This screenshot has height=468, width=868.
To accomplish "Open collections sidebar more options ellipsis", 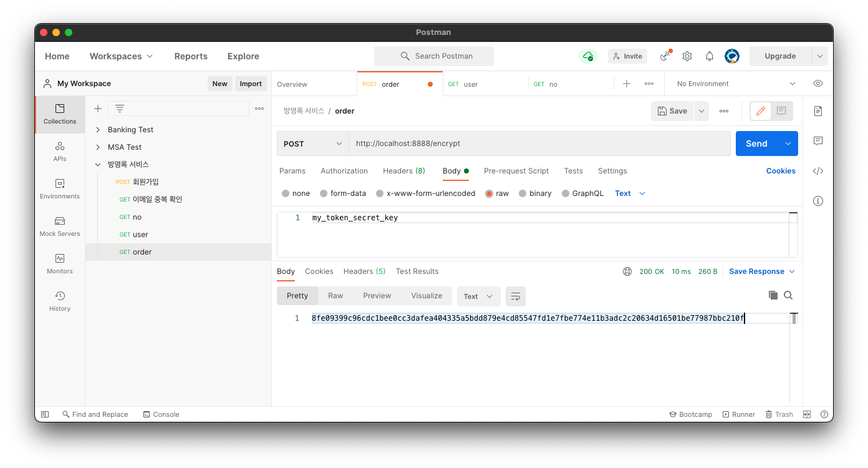I will (259, 109).
